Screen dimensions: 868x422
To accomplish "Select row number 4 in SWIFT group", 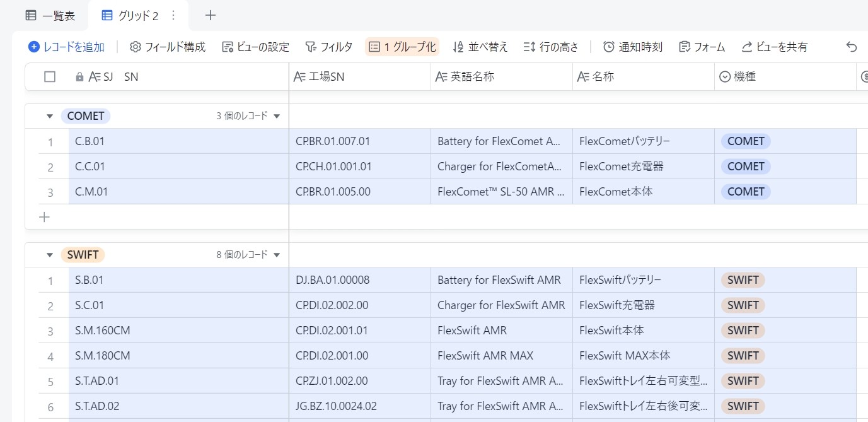I will (x=50, y=356).
